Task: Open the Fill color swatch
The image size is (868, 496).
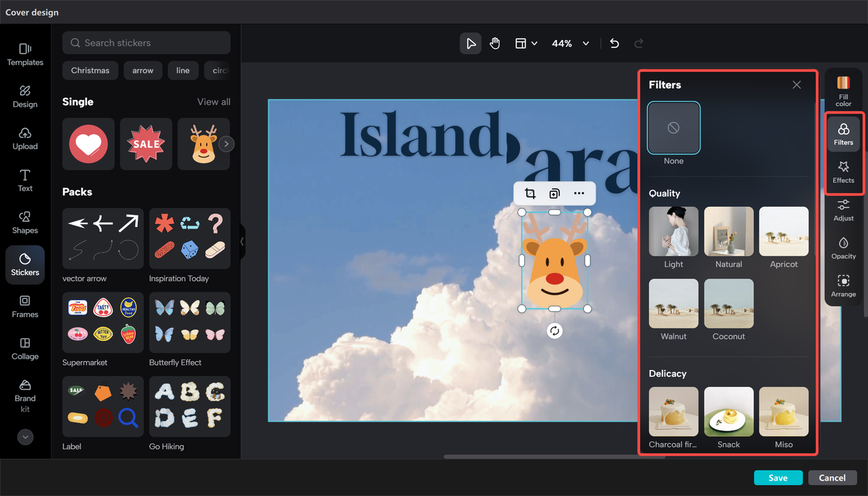Action: point(844,91)
